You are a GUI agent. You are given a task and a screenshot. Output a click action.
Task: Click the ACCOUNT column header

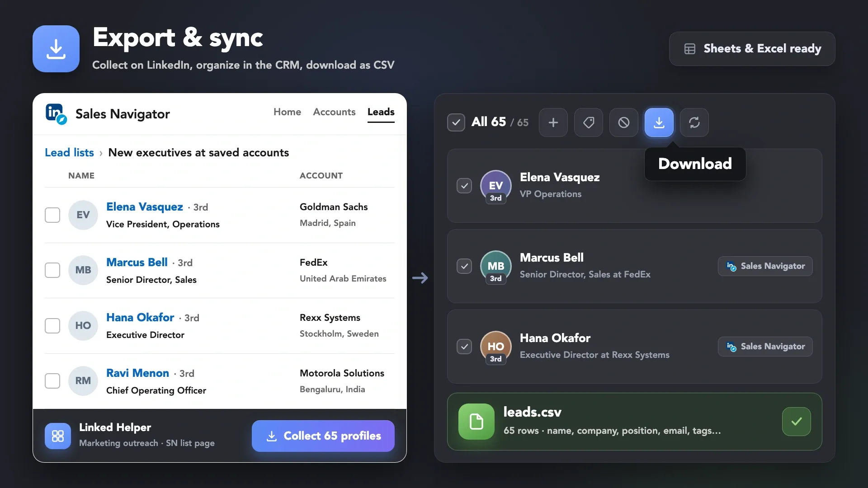pos(321,176)
